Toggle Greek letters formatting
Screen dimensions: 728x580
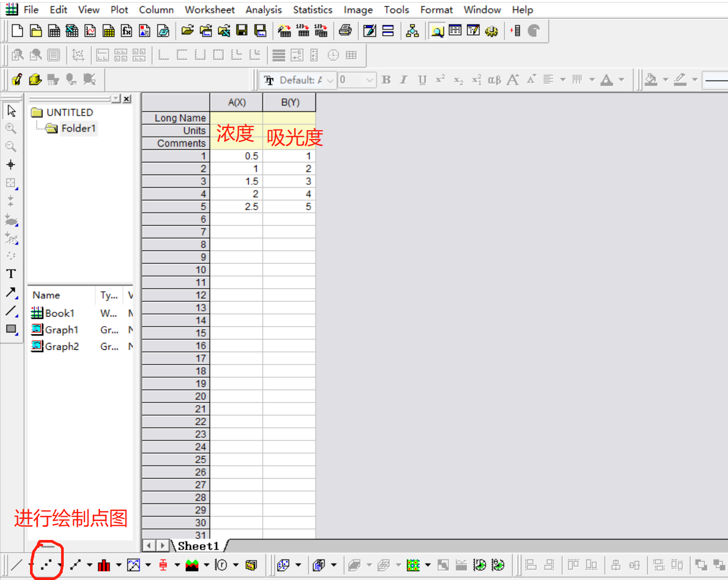(494, 80)
